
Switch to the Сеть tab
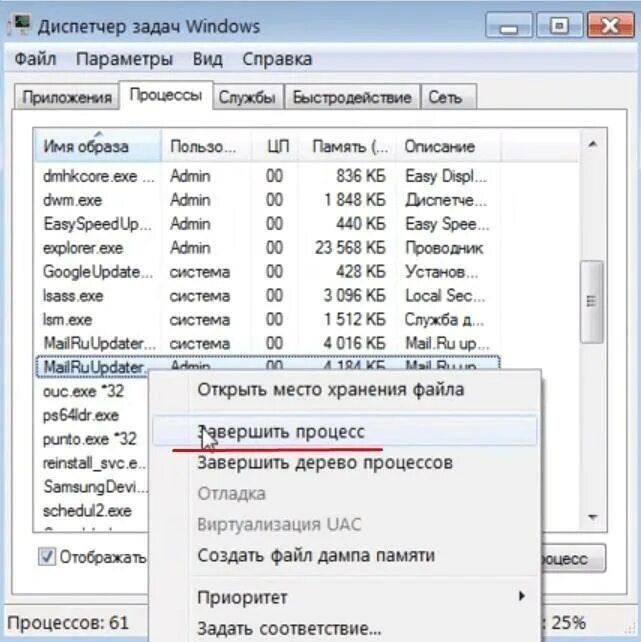pos(448,97)
